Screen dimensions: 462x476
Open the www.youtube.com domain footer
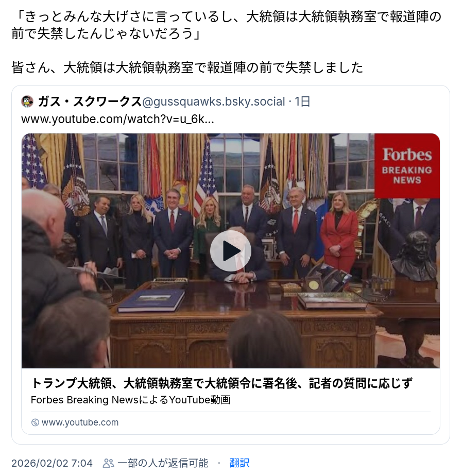coord(80,422)
